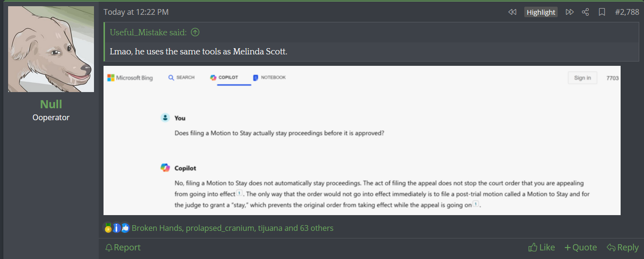The height and width of the screenshot is (259, 644).
Task: Quote this post
Action: coord(581,247)
